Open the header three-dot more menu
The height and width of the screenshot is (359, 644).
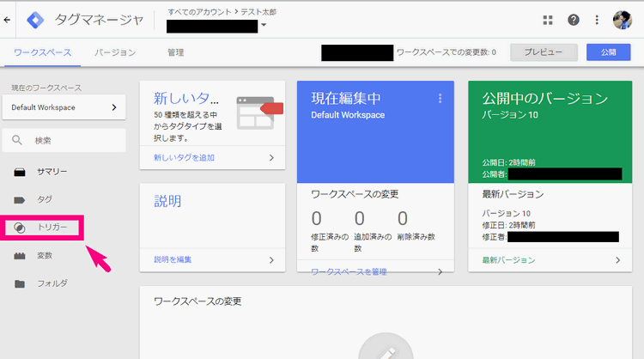point(597,20)
